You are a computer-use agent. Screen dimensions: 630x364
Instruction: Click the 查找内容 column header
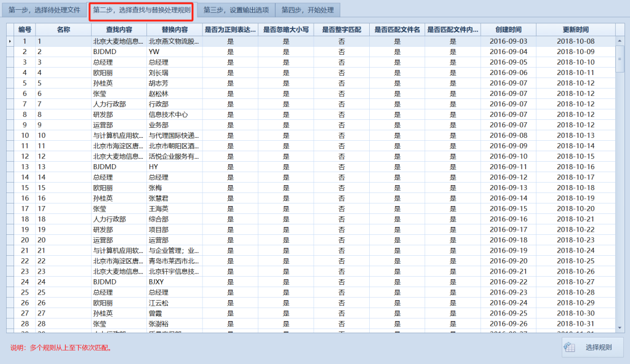tap(119, 30)
